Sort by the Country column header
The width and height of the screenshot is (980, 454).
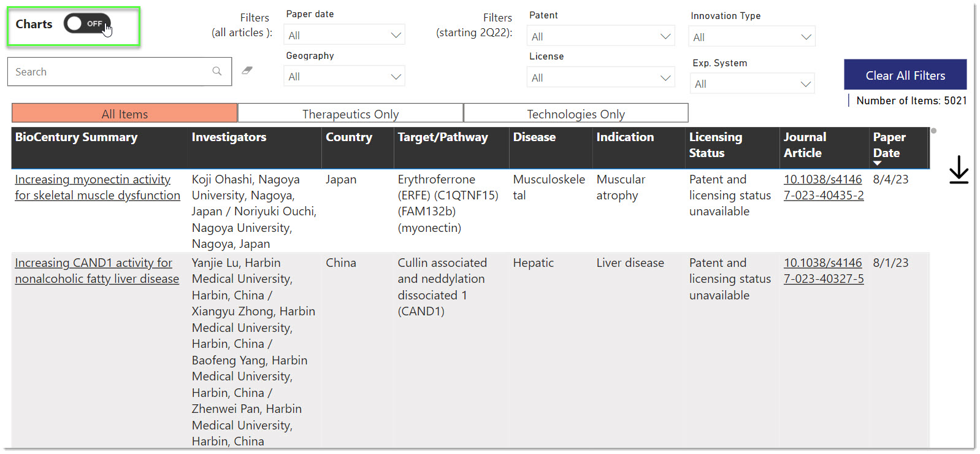[x=349, y=137]
